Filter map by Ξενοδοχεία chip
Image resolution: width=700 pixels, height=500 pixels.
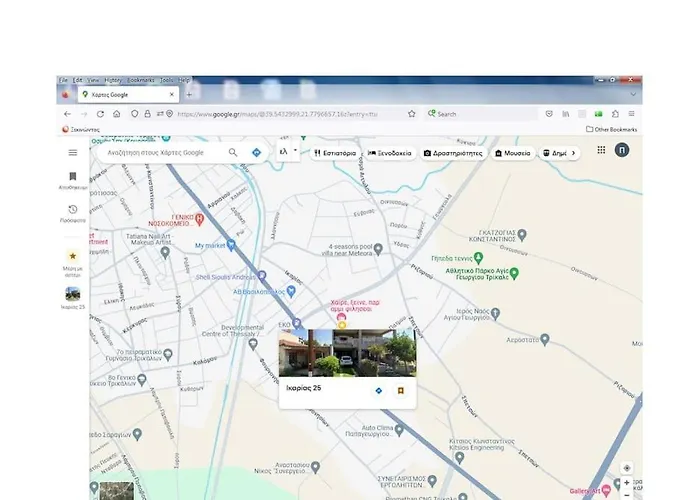(389, 153)
